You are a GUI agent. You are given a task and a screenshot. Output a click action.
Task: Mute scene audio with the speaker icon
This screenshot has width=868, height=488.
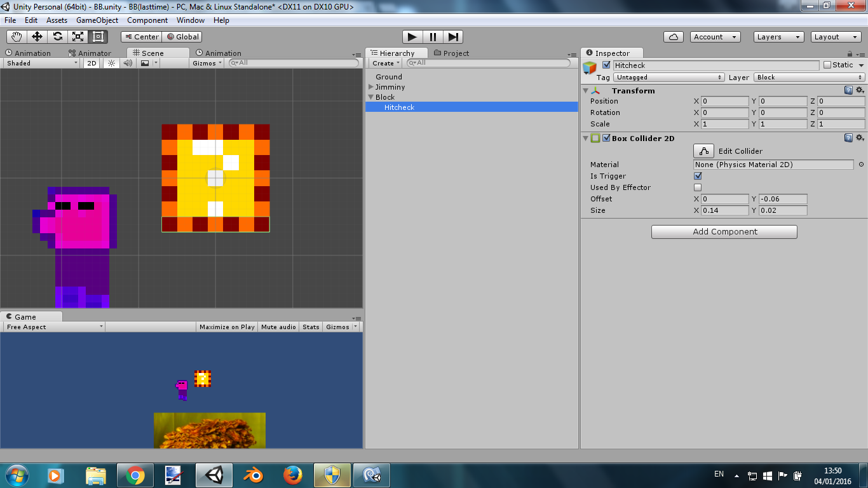coord(128,63)
